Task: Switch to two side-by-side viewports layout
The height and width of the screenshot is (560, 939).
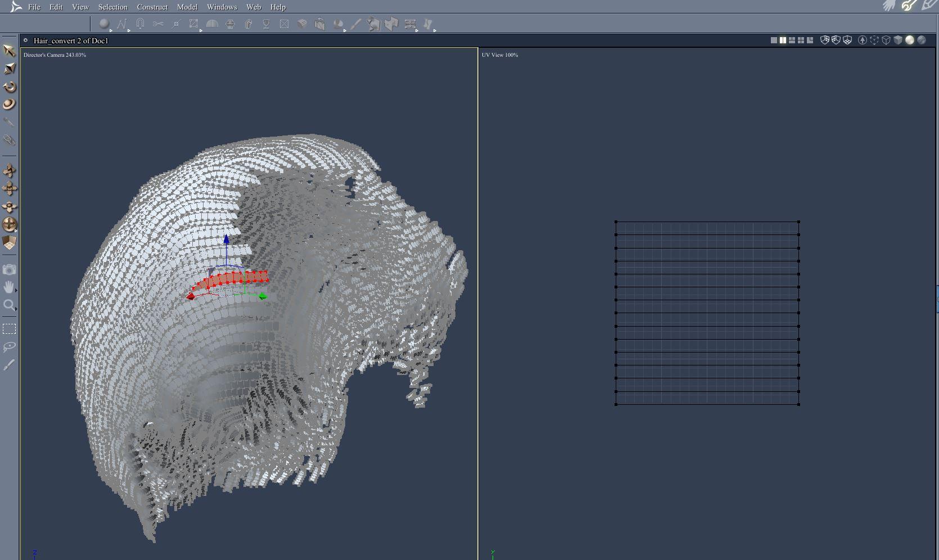Action: (x=783, y=40)
